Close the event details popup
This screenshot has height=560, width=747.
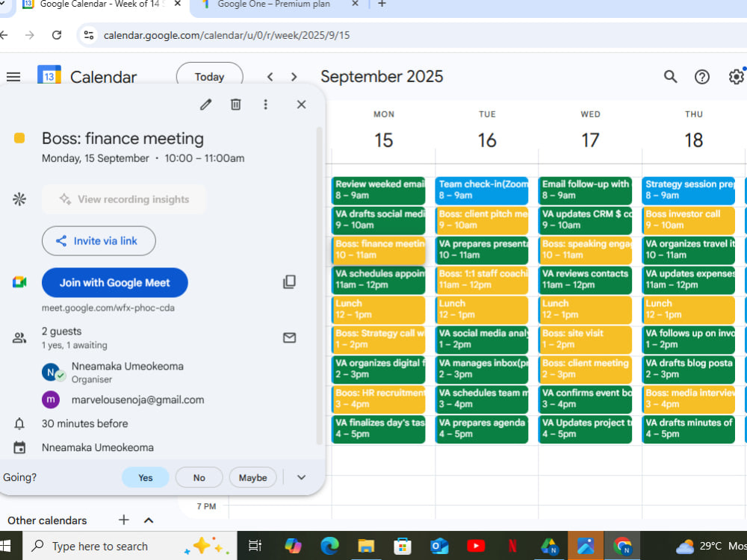pyautogui.click(x=302, y=105)
